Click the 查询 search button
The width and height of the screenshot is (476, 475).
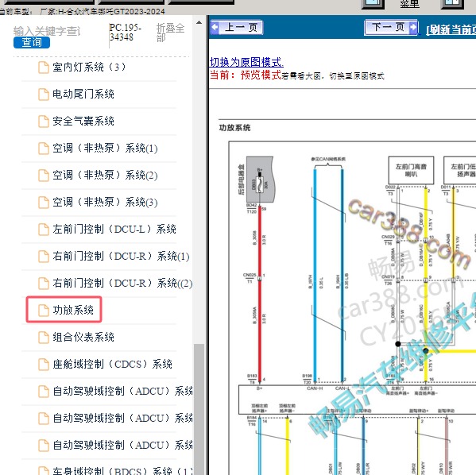coord(32,42)
